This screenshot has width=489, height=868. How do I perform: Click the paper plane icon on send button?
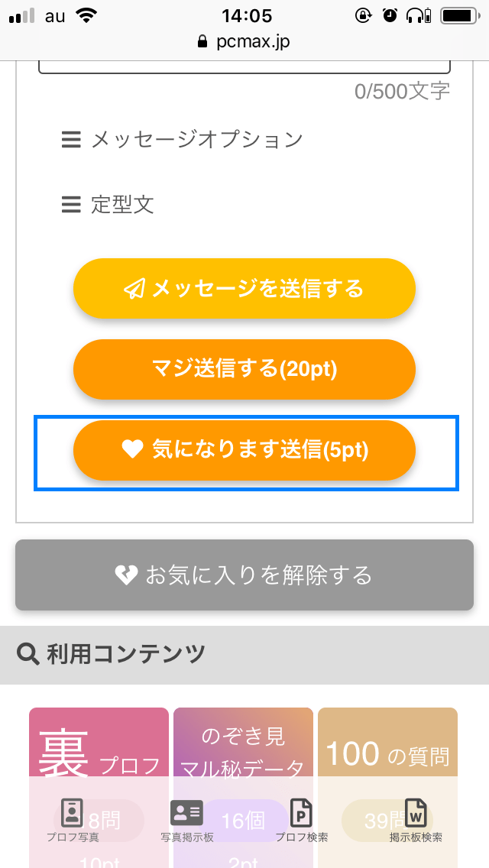[134, 289]
